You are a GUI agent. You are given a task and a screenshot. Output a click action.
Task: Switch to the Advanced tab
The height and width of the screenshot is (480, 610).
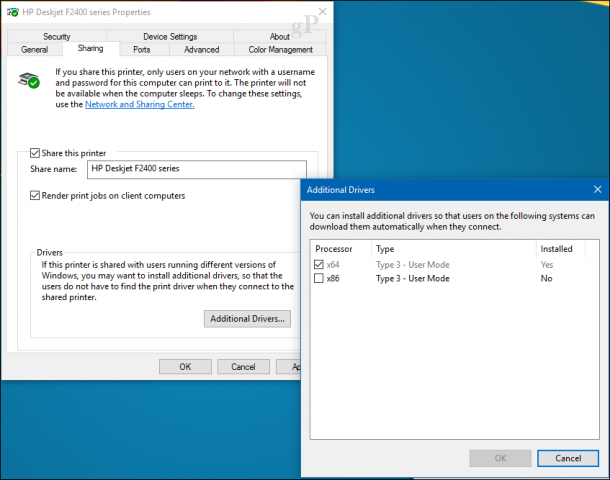pyautogui.click(x=201, y=49)
